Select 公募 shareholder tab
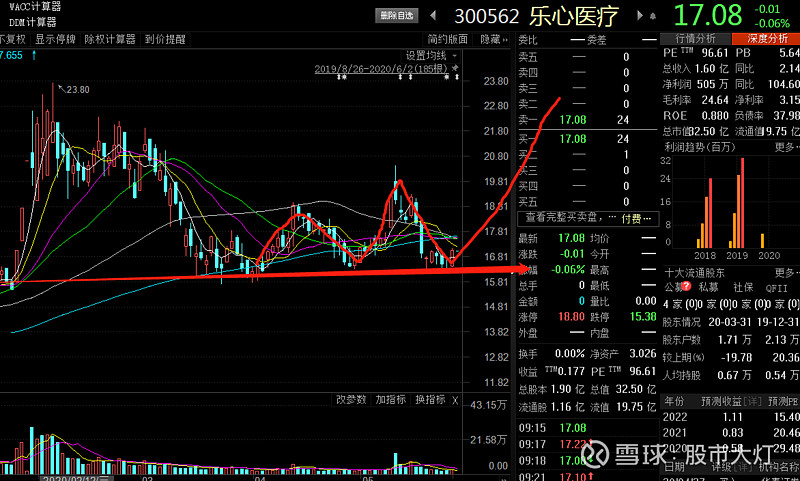Image resolution: width=800 pixels, height=481 pixels. (673, 287)
